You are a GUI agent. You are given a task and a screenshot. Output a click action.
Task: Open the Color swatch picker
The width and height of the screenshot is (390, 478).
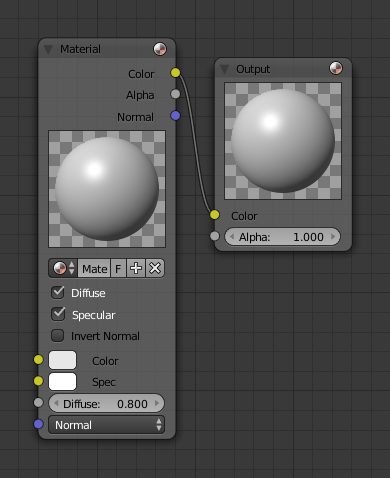coord(63,360)
